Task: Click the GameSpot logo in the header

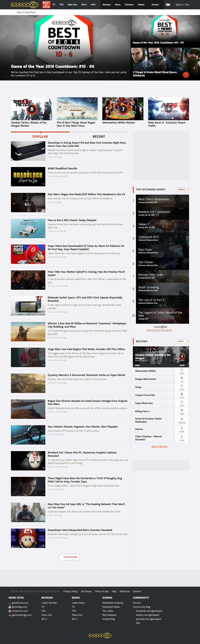Action: click(x=25, y=5)
